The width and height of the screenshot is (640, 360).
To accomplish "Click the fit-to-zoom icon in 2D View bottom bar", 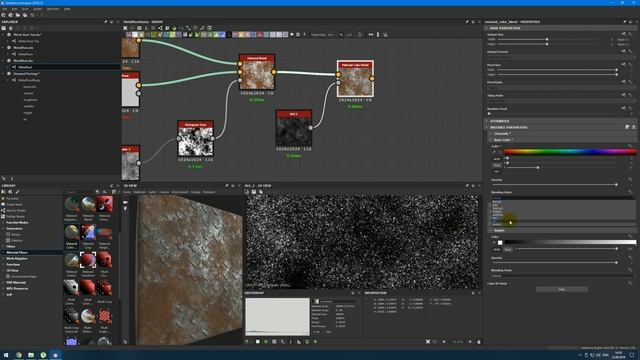I will coord(427,342).
